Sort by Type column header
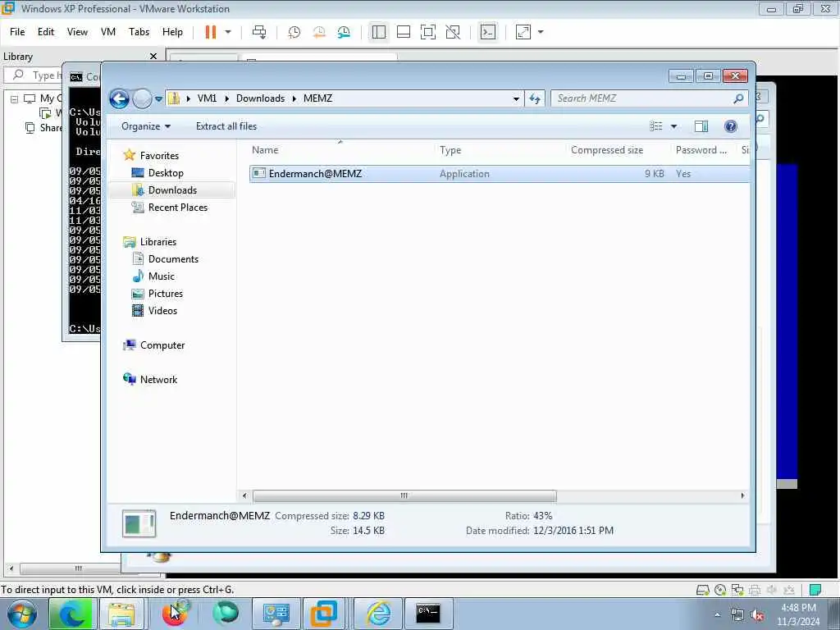The image size is (840, 630). click(450, 151)
